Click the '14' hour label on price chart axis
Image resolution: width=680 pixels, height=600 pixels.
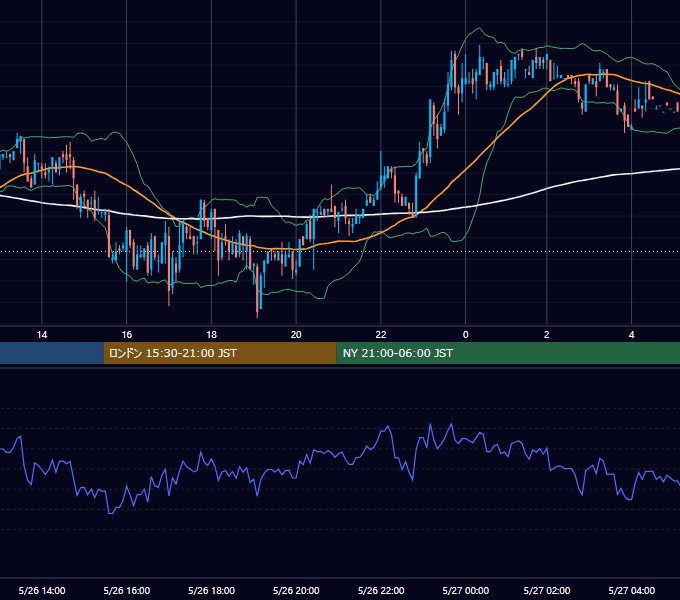pos(42,335)
